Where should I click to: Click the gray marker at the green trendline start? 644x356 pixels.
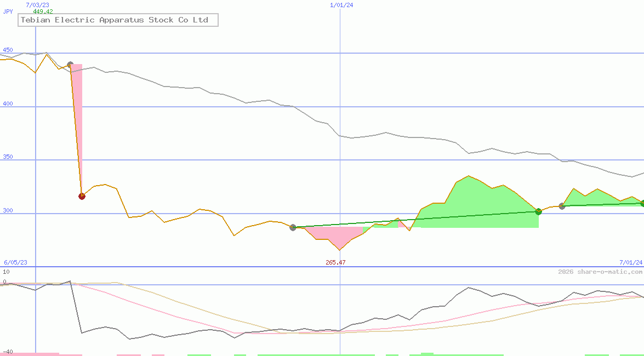coord(293,227)
